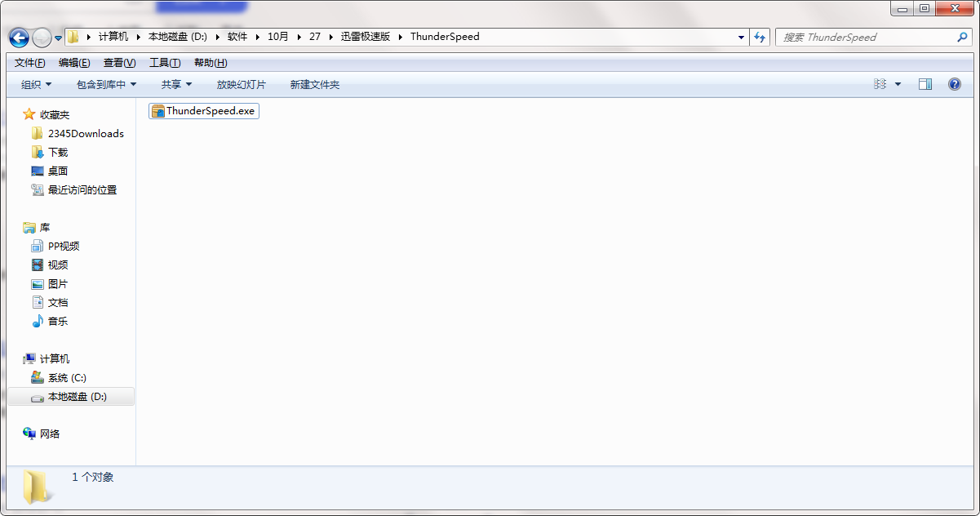The image size is (980, 516).
Task: Open the 编辑(E) menu
Action: pos(74,63)
